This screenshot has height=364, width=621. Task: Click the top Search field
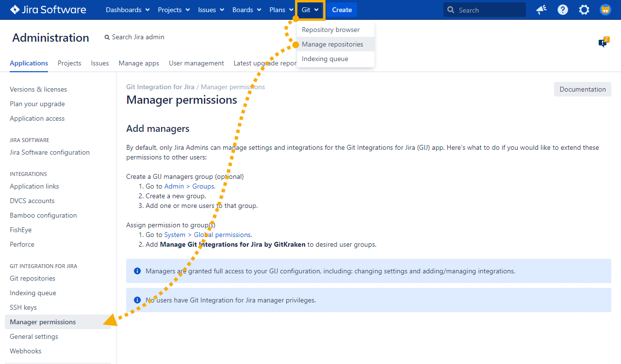point(485,10)
